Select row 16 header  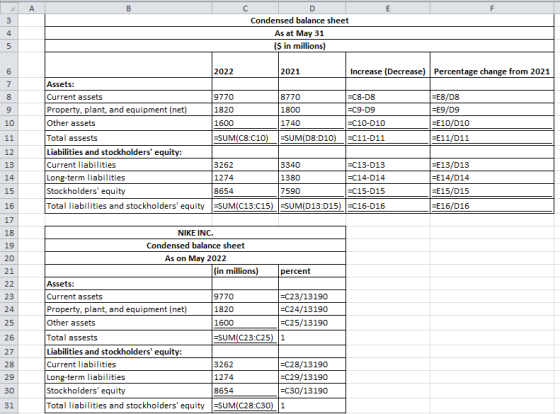[x=9, y=206]
